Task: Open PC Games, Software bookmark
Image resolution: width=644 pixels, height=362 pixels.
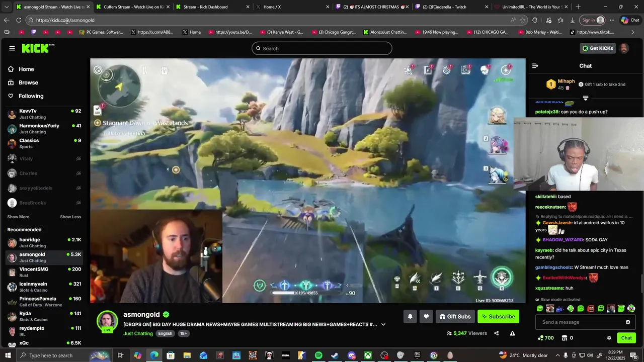Action: pos(101,32)
